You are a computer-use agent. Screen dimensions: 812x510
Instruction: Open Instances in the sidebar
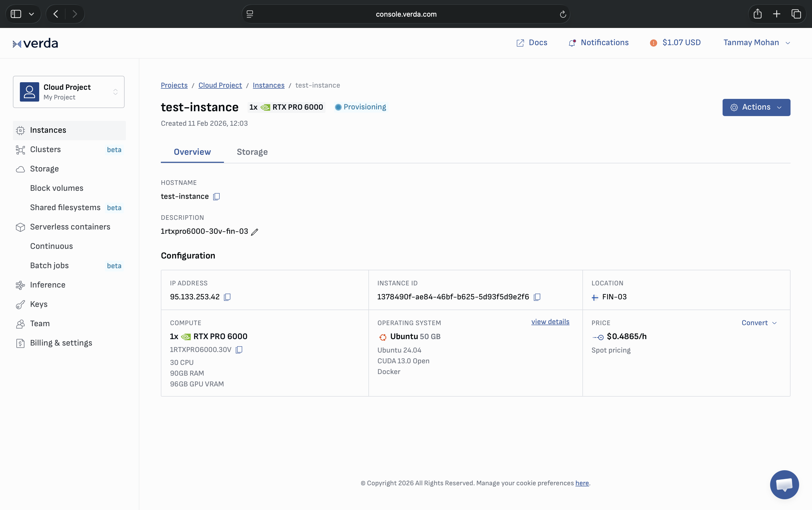[x=70, y=130]
